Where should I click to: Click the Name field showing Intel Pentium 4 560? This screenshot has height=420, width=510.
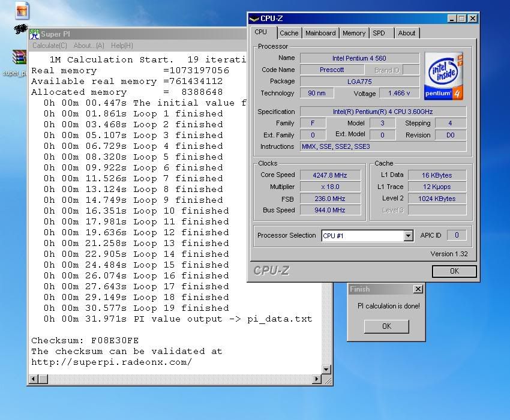(359, 58)
